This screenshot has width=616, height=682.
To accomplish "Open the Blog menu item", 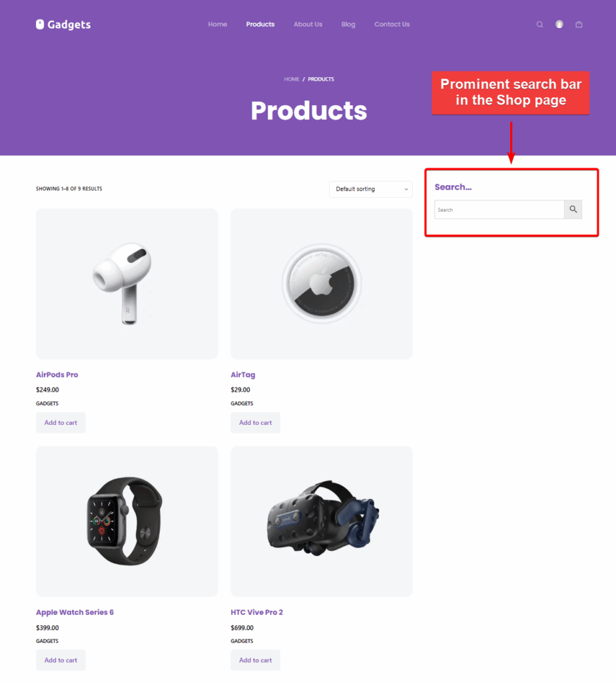I will tap(348, 24).
